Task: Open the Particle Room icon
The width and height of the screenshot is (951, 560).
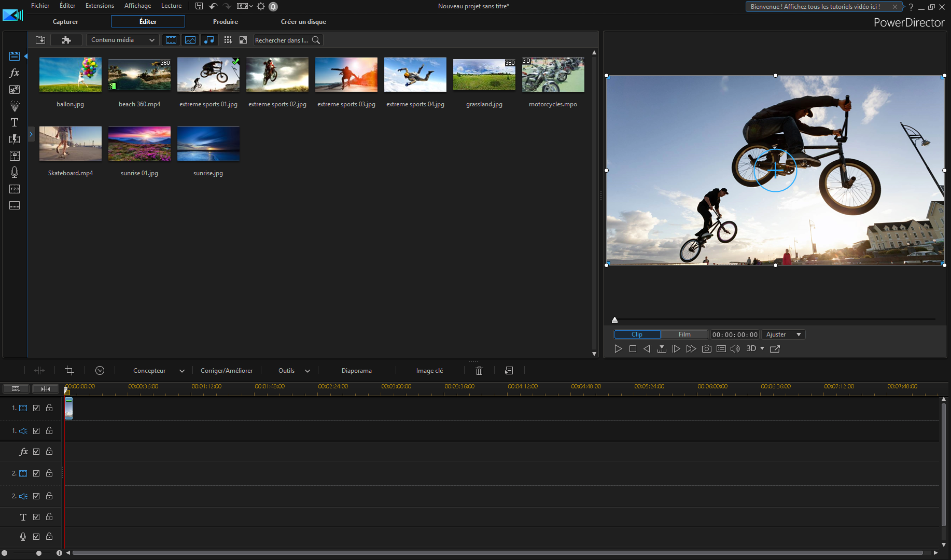Action: tap(15, 106)
